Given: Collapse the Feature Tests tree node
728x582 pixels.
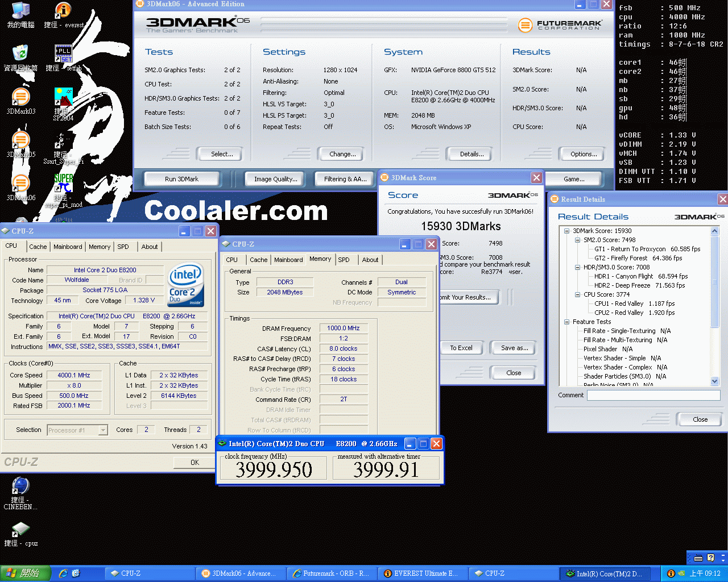Looking at the screenshot, I should (x=567, y=322).
